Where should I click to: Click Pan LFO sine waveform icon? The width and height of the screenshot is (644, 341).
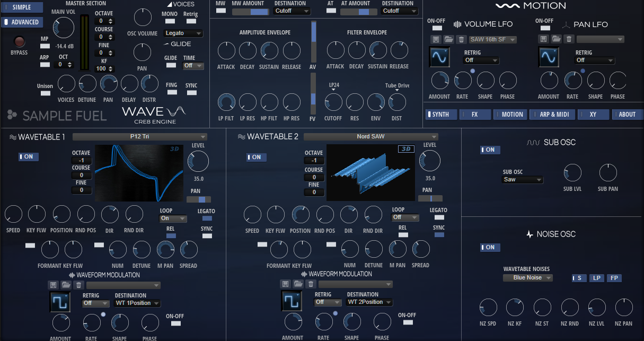coord(548,57)
